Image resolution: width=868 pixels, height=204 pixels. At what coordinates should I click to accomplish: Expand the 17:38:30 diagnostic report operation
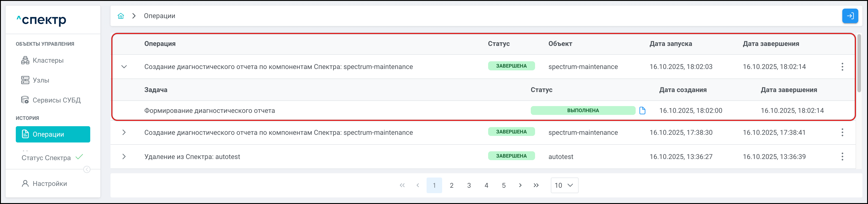coord(124,132)
